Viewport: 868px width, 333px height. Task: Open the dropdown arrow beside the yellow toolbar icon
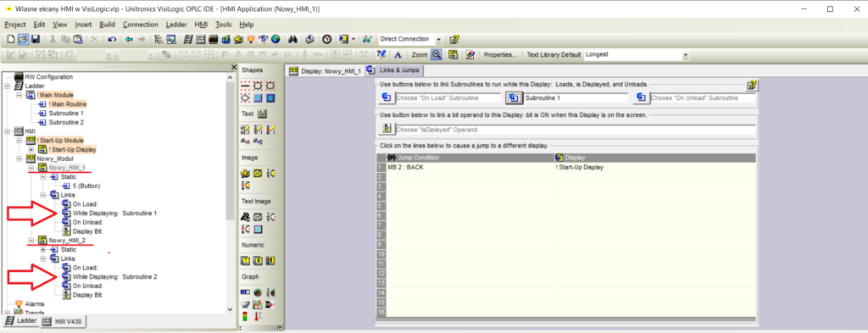pos(353,39)
